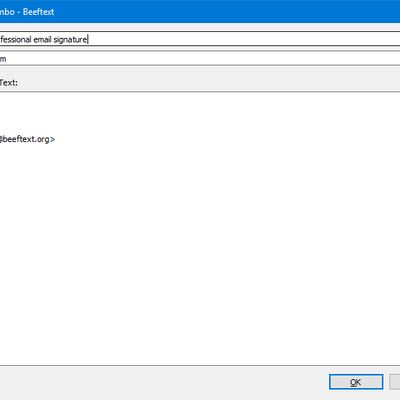The height and width of the screenshot is (400, 400).
Task: Click the partially visible button beside OK
Action: [x=395, y=382]
